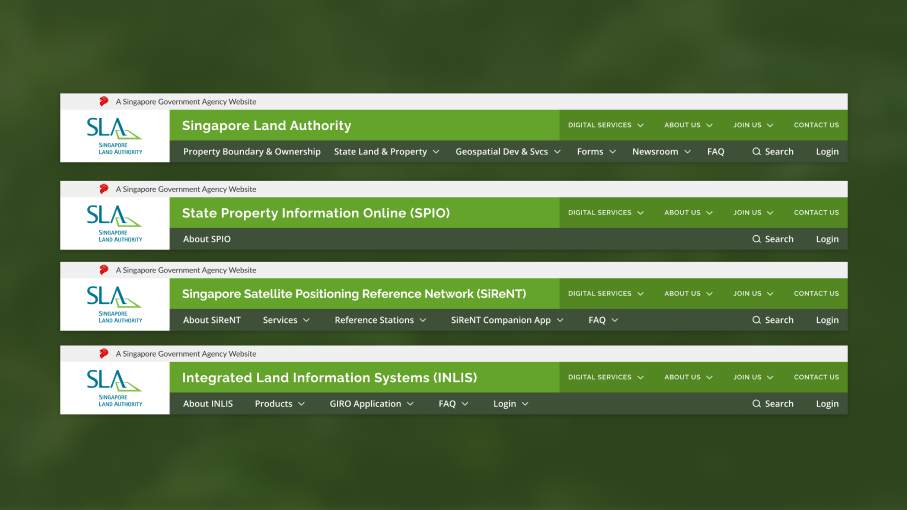907x510 pixels.
Task: Open the About INLIS menu item
Action: [x=208, y=404]
